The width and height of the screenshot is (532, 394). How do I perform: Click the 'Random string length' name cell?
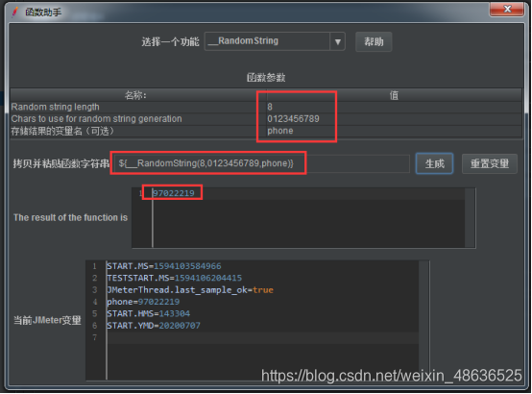[138, 107]
